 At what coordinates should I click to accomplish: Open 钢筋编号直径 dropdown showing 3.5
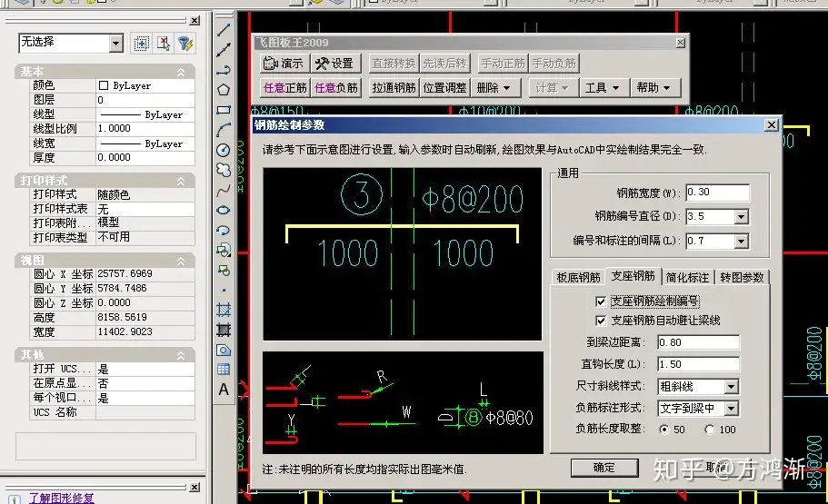[x=742, y=216]
